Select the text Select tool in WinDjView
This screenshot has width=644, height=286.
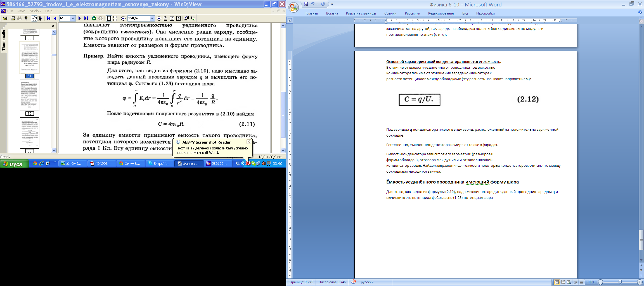tap(40, 18)
